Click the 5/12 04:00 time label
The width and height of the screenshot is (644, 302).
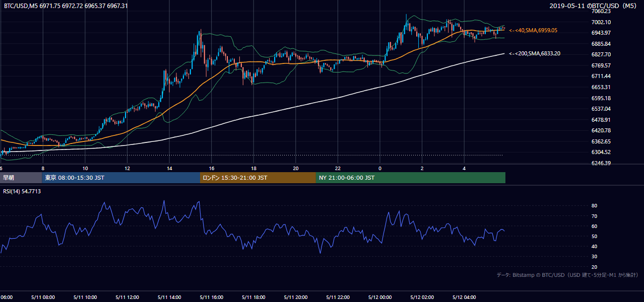click(464, 297)
